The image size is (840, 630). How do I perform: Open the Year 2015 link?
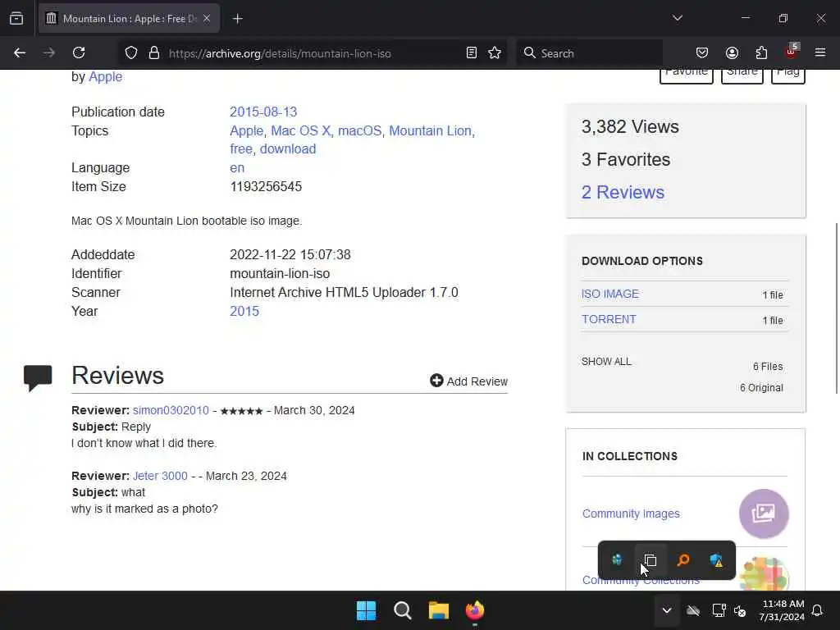tap(244, 311)
